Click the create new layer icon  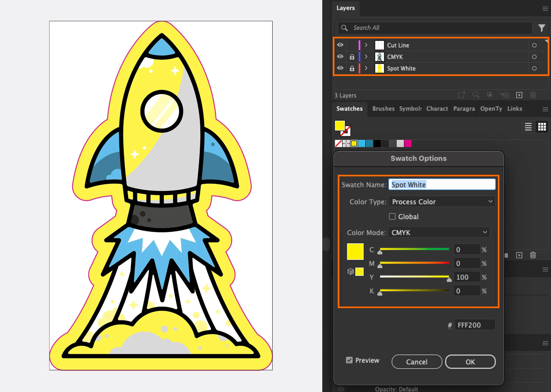519,95
